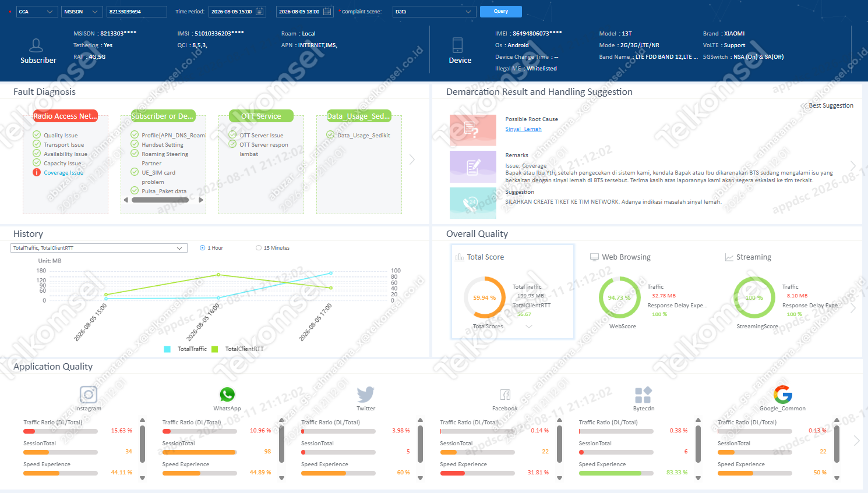Click the right scroll arrow in Subscriber card
868x493 pixels.
tap(201, 200)
